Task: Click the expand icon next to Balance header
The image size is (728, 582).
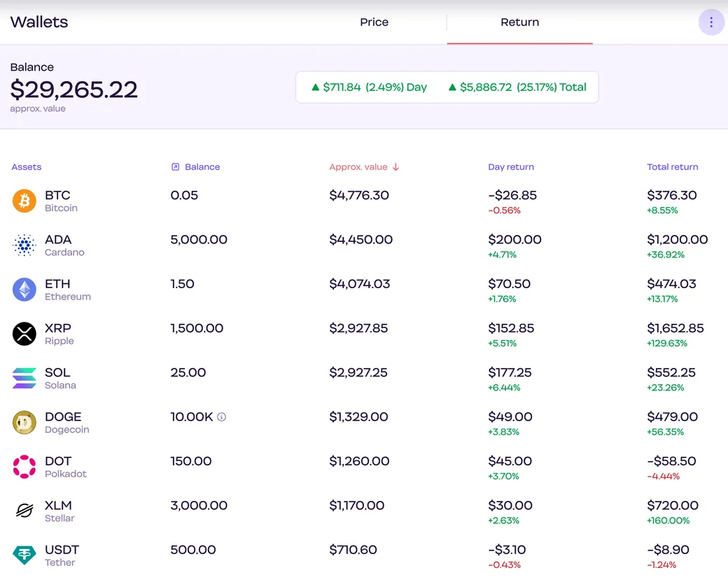Action: (175, 166)
